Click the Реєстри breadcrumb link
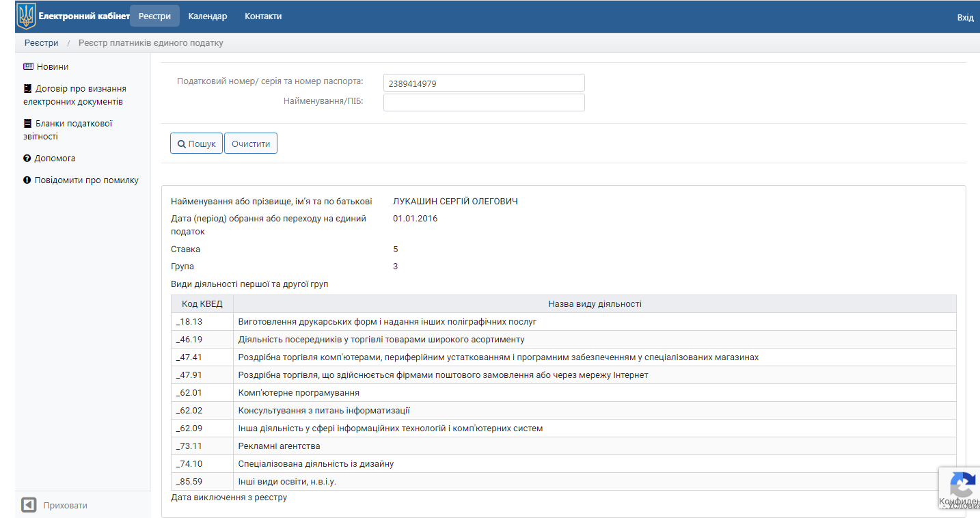This screenshot has height=518, width=980. [42, 43]
